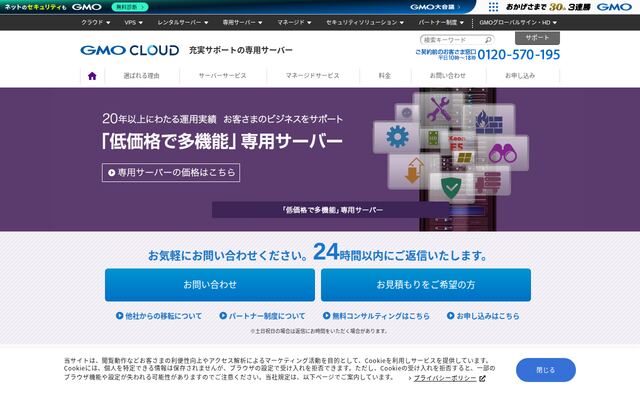Click the banner caption bar 「低価格で多機能」専用サーバー
Screen dimensions: 640x400
click(x=331, y=210)
